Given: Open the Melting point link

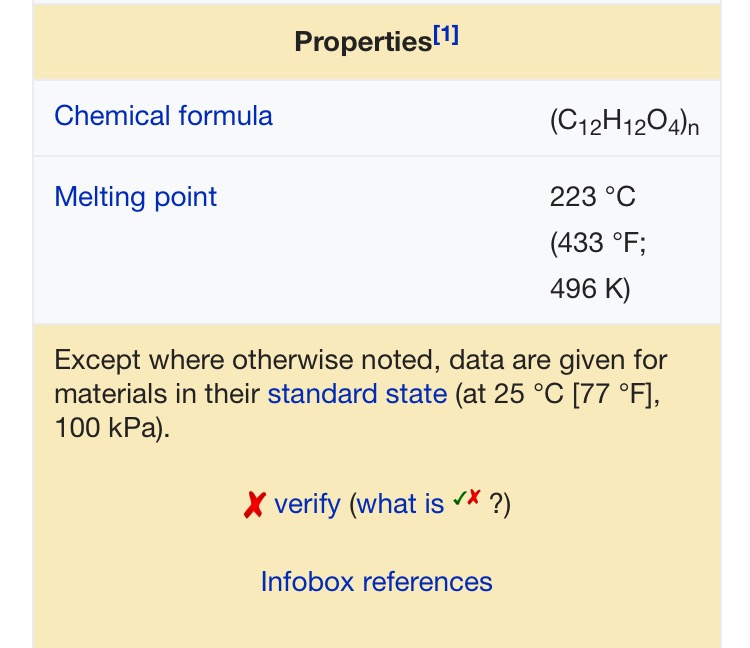Looking at the screenshot, I should (x=136, y=197).
